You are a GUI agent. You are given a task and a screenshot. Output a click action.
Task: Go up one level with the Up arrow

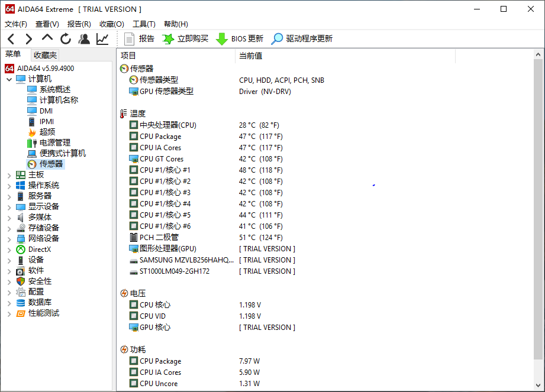click(x=47, y=38)
